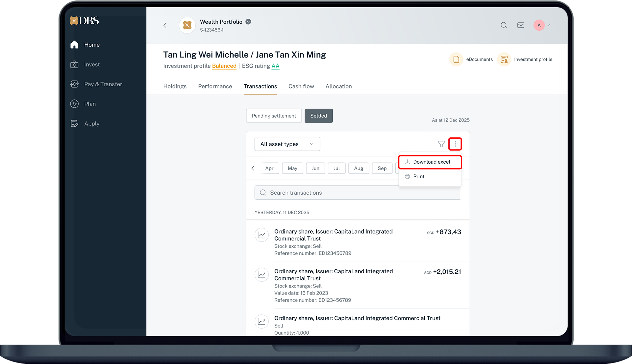Open the mail inbox envelope icon
The height and width of the screenshot is (364, 632).
point(521,25)
